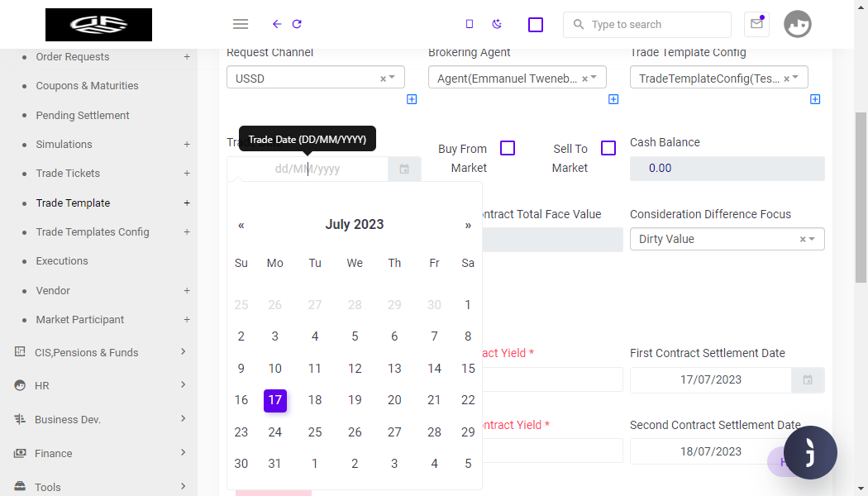
Task: Click the Trade Date calendar icon
Action: [404, 169]
